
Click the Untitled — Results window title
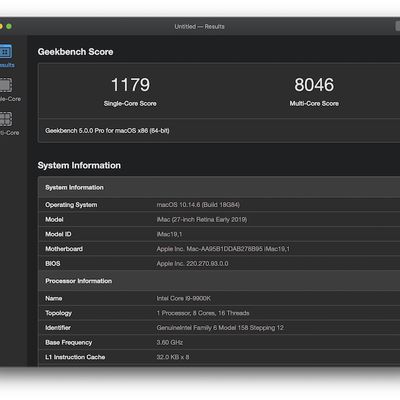tap(199, 26)
